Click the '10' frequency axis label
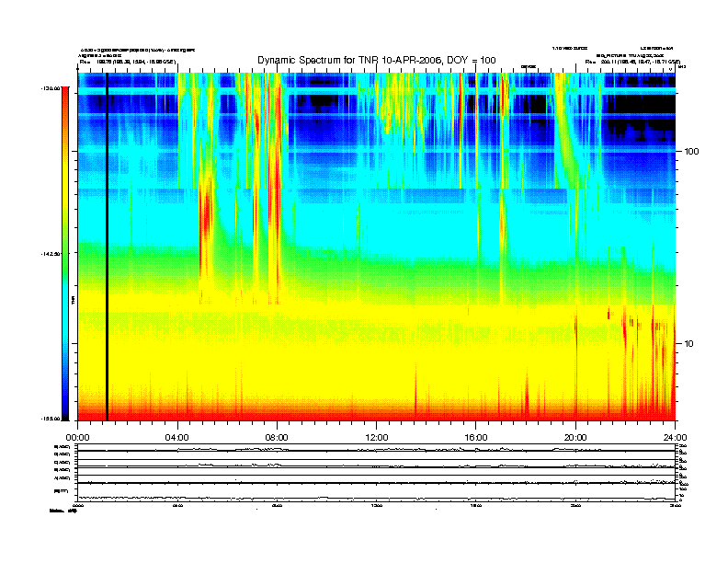The width and height of the screenshot is (728, 563). click(689, 344)
